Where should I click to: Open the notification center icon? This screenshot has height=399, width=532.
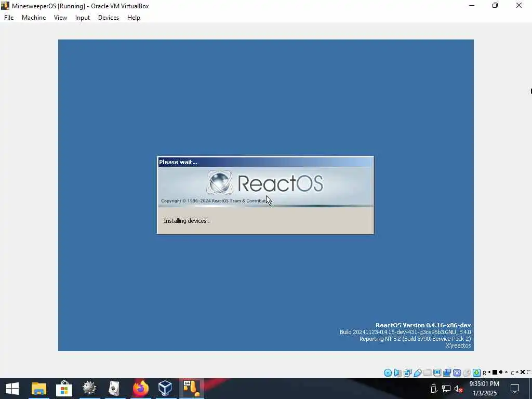click(x=515, y=389)
